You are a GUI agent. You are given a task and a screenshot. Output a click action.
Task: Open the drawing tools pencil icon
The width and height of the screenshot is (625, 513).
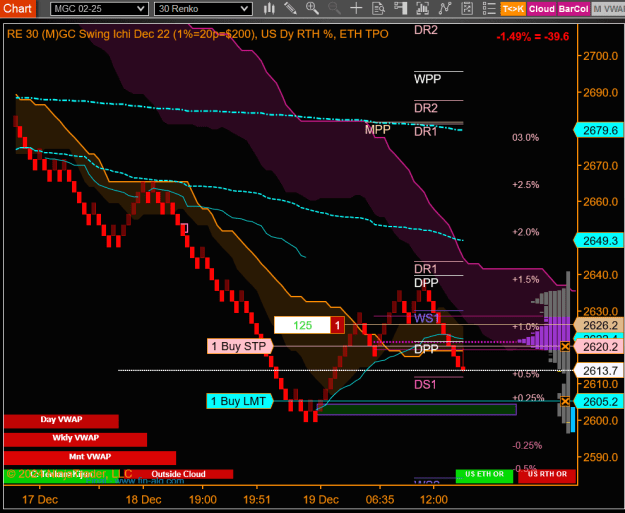tap(290, 8)
